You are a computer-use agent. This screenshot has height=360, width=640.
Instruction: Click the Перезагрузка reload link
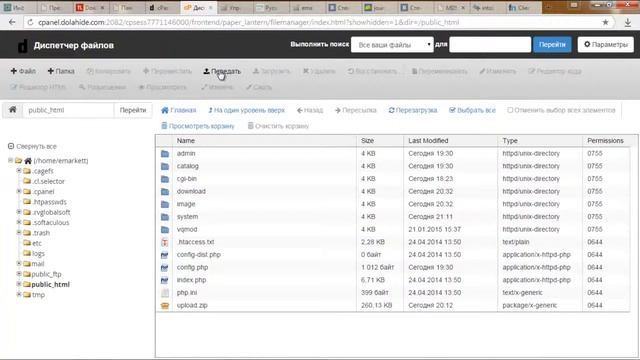413,110
